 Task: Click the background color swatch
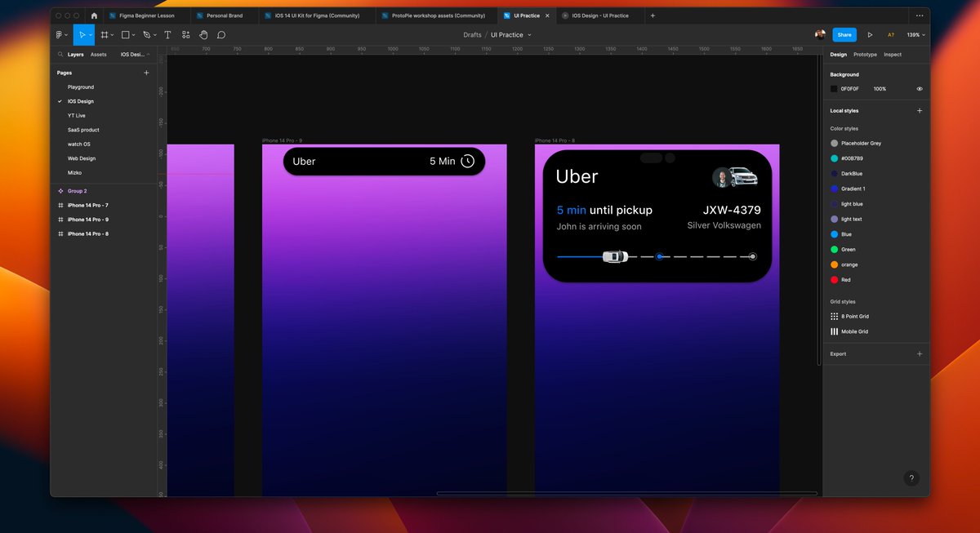pos(834,89)
